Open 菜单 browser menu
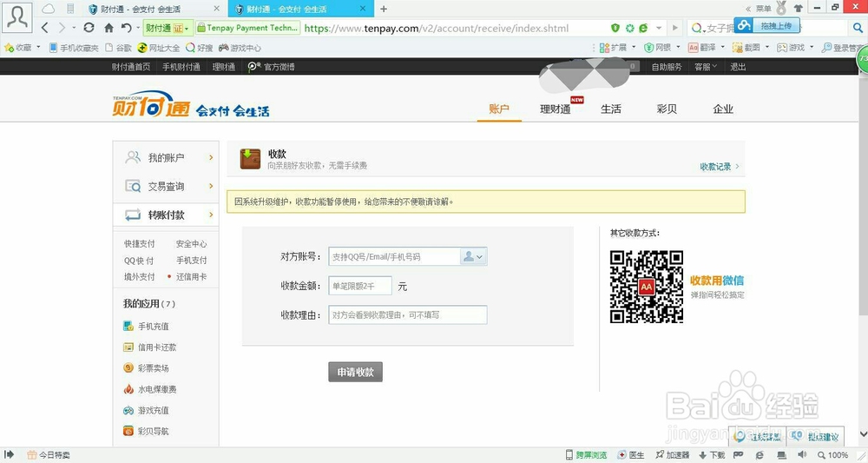The width and height of the screenshot is (868, 463). click(x=763, y=9)
